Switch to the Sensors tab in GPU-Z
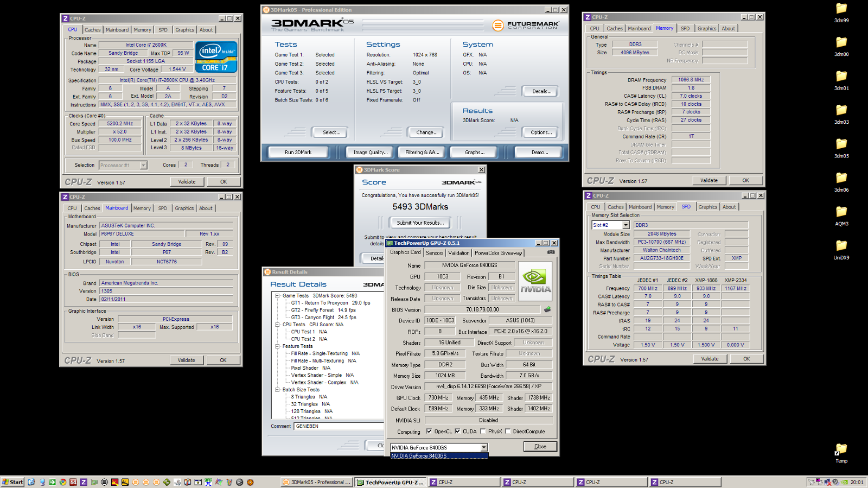 pos(435,253)
